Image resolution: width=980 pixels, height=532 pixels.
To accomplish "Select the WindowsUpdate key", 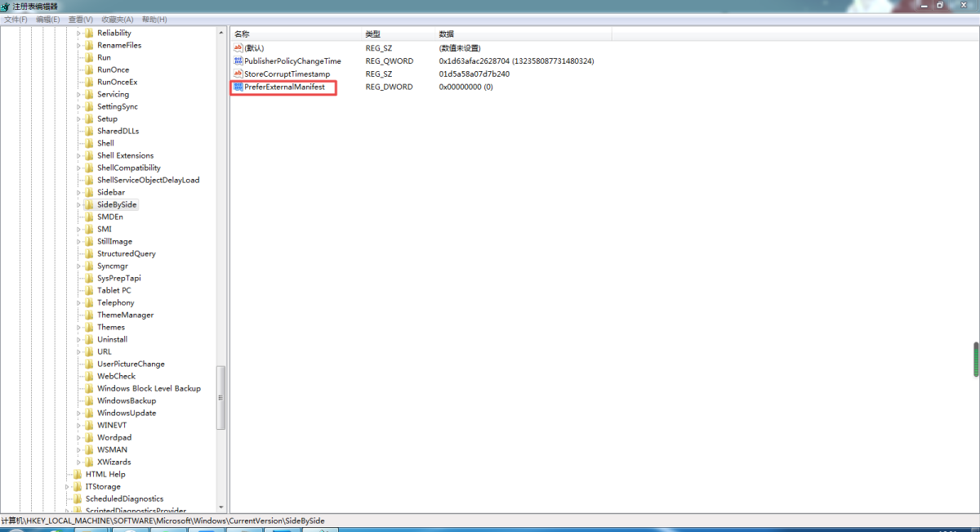I will tap(127, 413).
